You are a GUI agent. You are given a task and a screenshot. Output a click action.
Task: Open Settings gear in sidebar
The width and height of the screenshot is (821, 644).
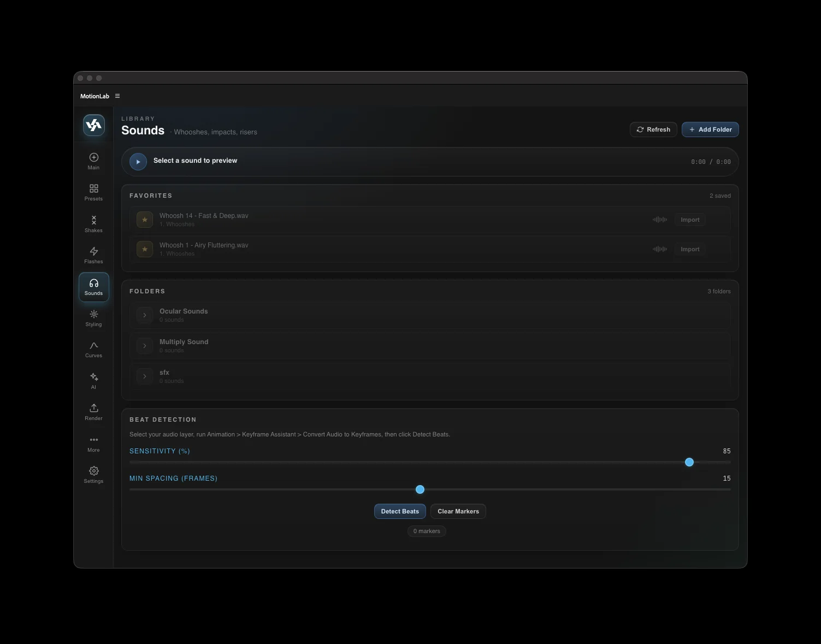click(93, 475)
